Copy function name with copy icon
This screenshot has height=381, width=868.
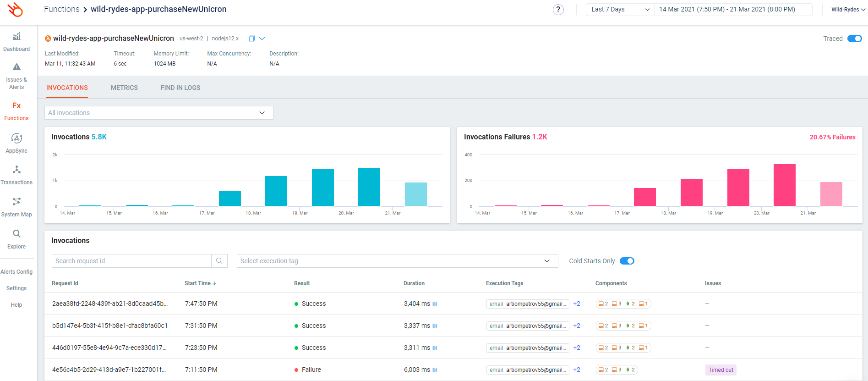pyautogui.click(x=251, y=39)
